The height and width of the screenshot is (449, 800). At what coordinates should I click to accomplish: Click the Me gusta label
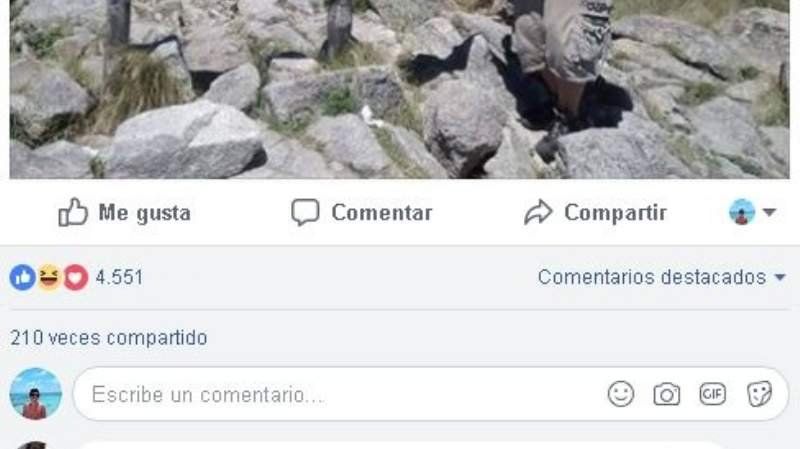tap(144, 212)
